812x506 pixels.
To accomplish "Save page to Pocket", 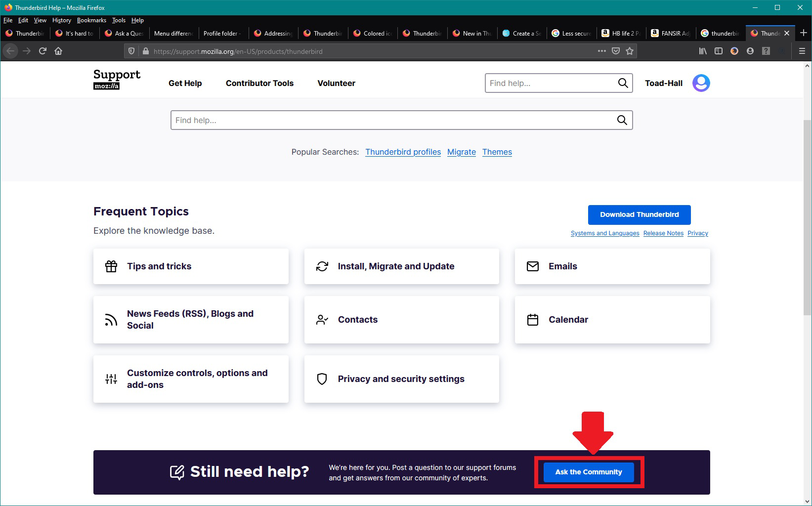I will (616, 51).
